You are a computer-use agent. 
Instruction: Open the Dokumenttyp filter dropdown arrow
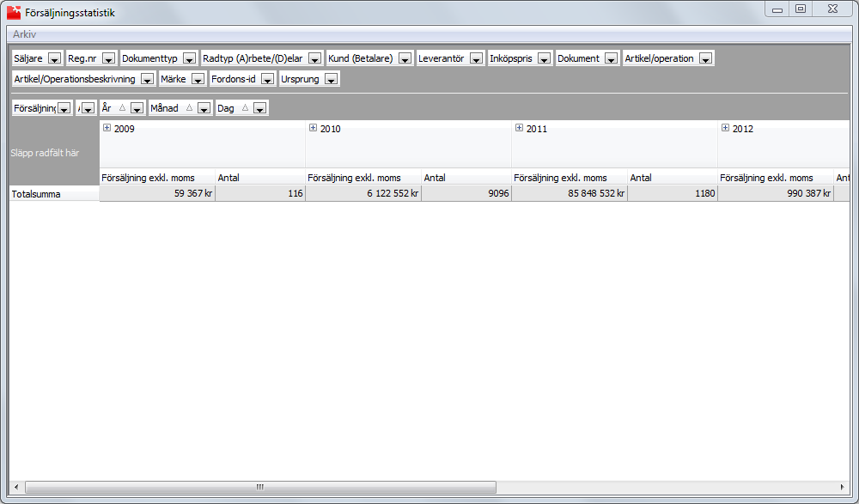pos(190,58)
